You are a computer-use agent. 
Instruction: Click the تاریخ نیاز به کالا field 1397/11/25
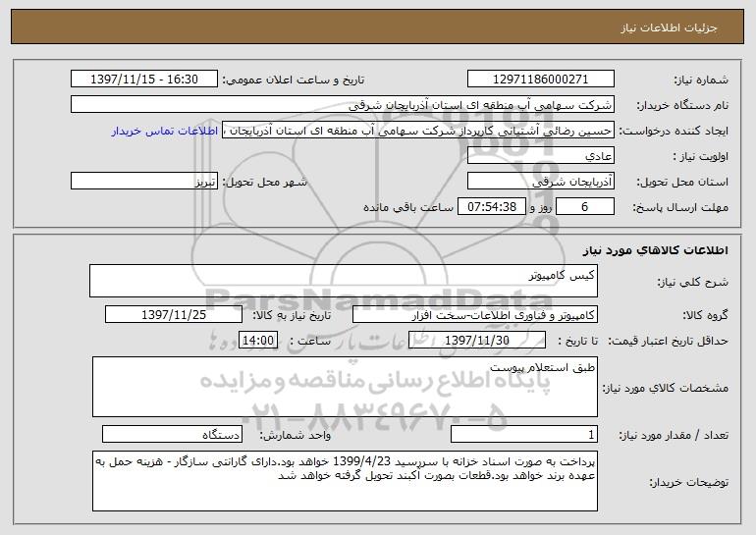coord(174,315)
